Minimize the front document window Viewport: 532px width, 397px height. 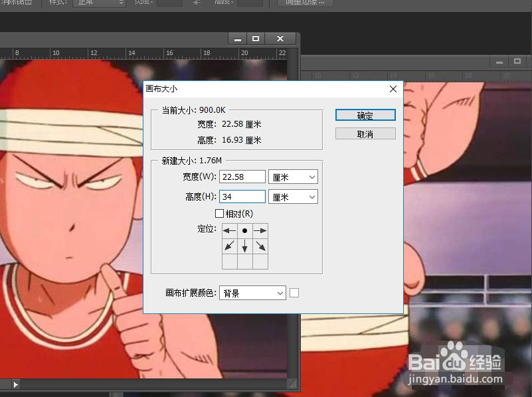click(x=238, y=39)
